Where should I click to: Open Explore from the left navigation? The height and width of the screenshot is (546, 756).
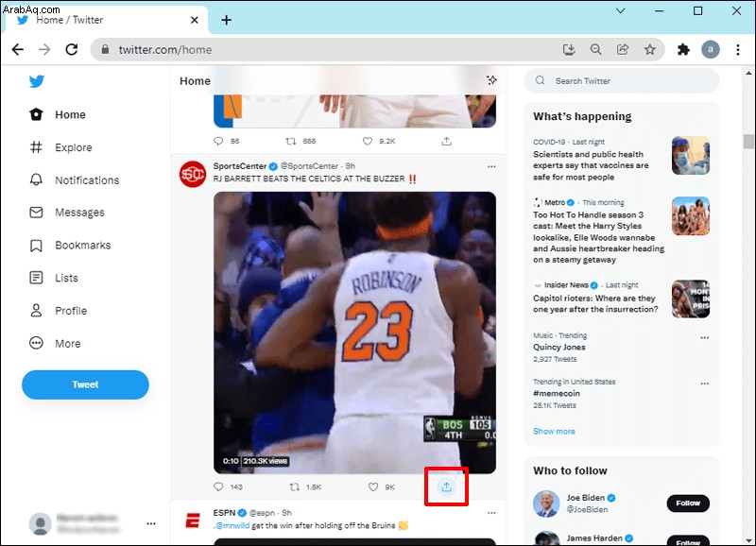(60, 147)
